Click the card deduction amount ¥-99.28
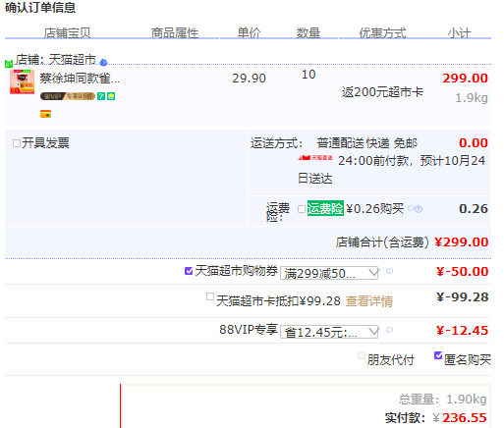 tap(462, 297)
